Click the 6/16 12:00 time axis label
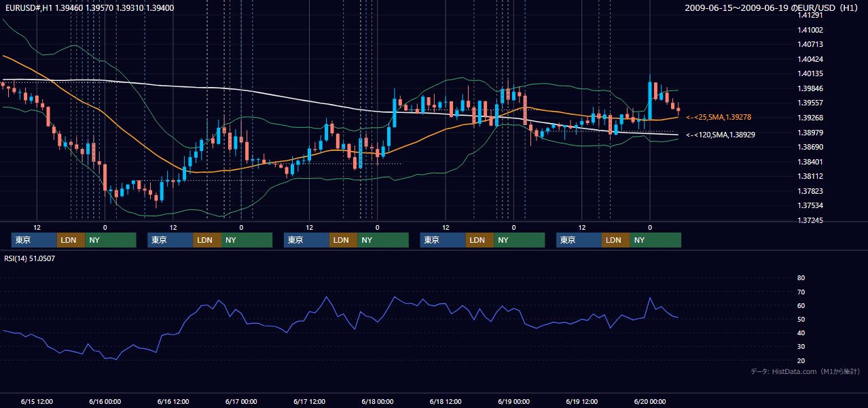This screenshot has height=408, width=868. 173,402
